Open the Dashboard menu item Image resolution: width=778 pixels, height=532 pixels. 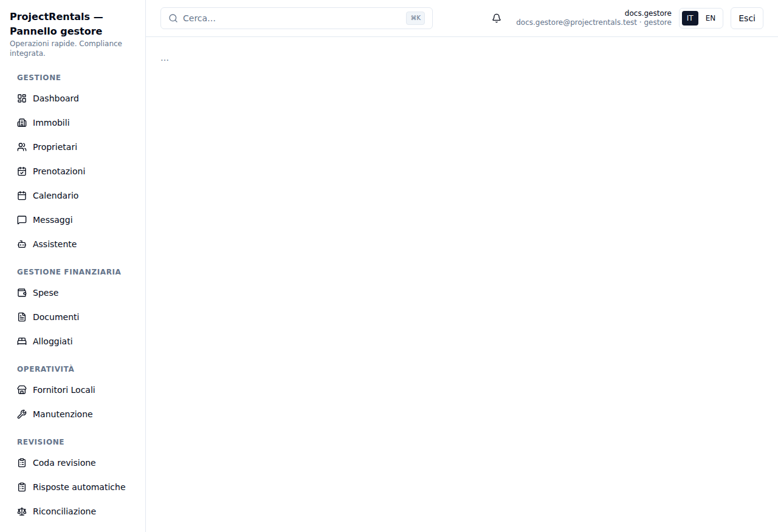point(73,98)
